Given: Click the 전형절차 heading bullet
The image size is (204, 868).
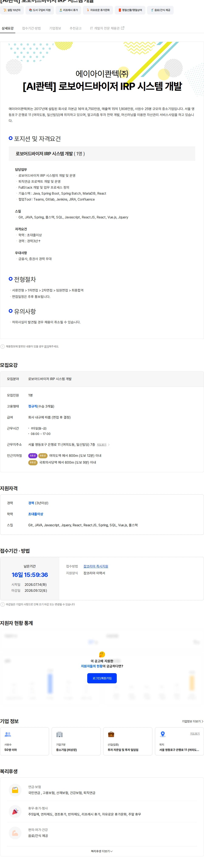Looking at the screenshot, I should pyautogui.click(x=10, y=279).
